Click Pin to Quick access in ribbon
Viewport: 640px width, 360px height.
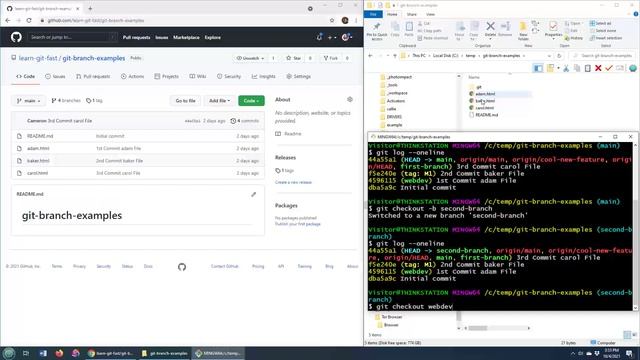coord(376,31)
